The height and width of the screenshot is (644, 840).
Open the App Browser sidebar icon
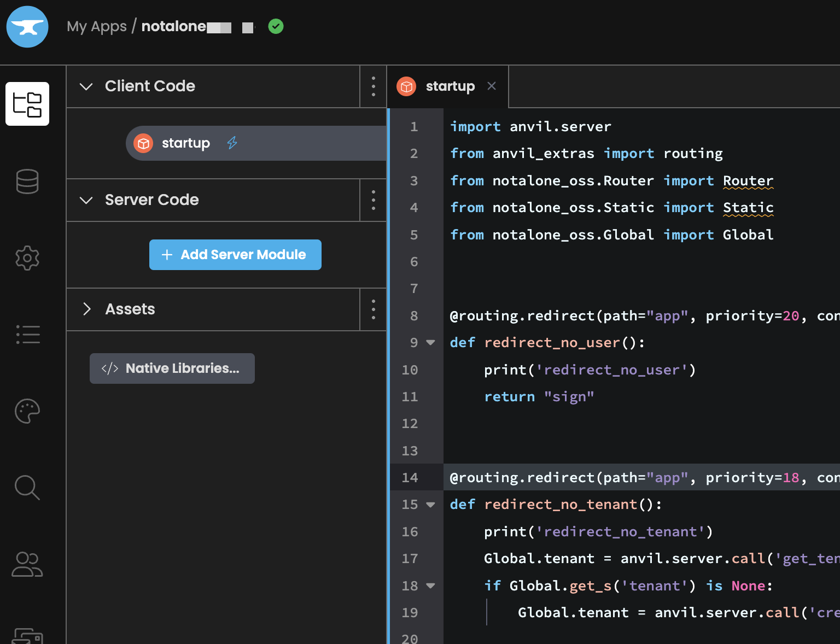pyautogui.click(x=27, y=104)
